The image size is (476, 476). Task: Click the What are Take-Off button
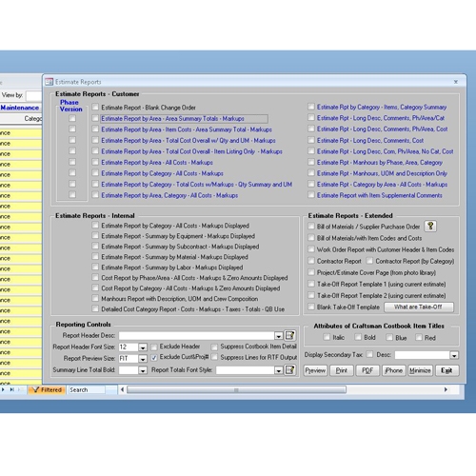pos(419,307)
